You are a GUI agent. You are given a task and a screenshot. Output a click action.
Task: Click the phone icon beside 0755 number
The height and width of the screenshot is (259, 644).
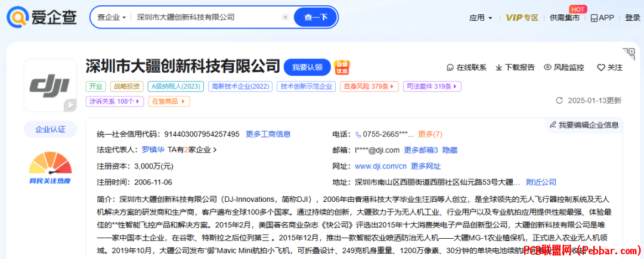pos(358,134)
